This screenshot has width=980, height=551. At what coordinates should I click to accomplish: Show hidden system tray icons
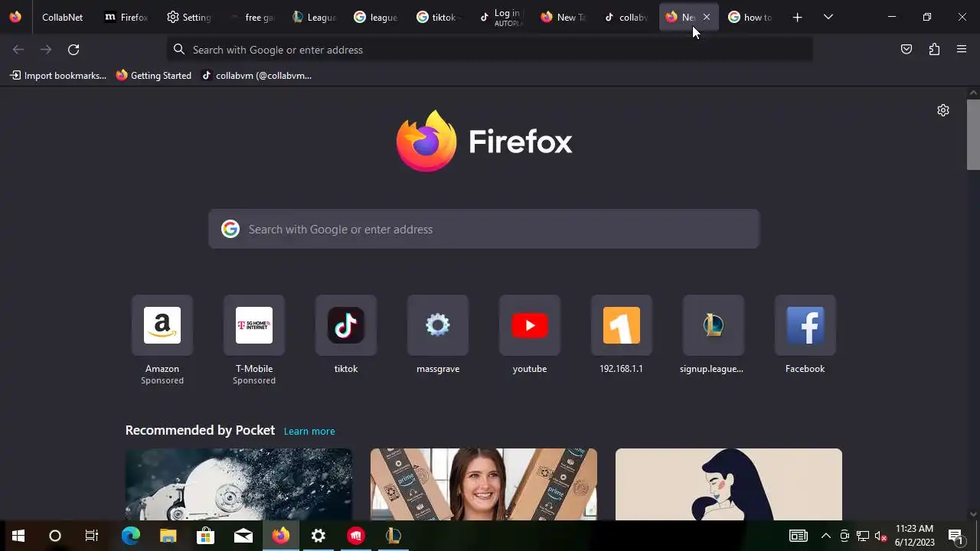coord(825,536)
